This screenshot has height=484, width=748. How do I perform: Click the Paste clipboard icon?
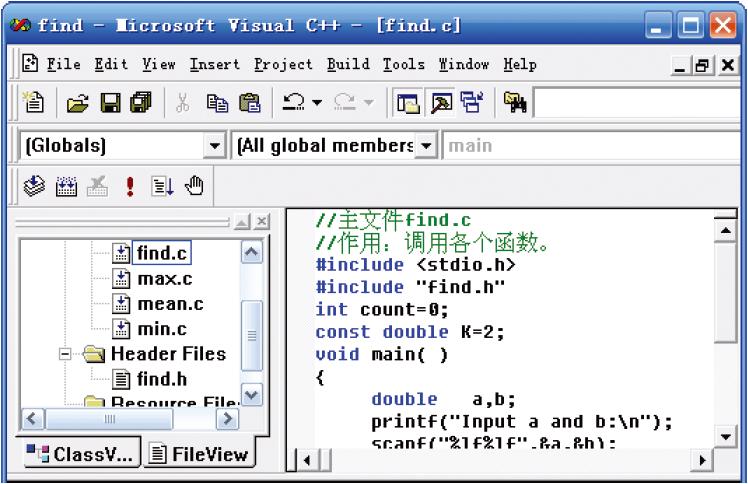pyautogui.click(x=249, y=103)
